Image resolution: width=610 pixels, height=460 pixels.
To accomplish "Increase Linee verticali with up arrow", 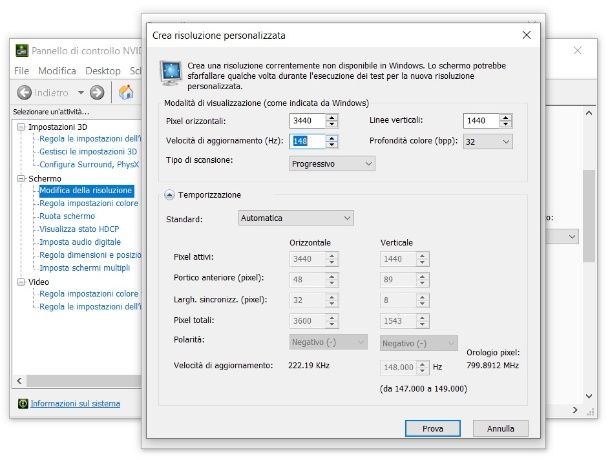I will tap(505, 118).
